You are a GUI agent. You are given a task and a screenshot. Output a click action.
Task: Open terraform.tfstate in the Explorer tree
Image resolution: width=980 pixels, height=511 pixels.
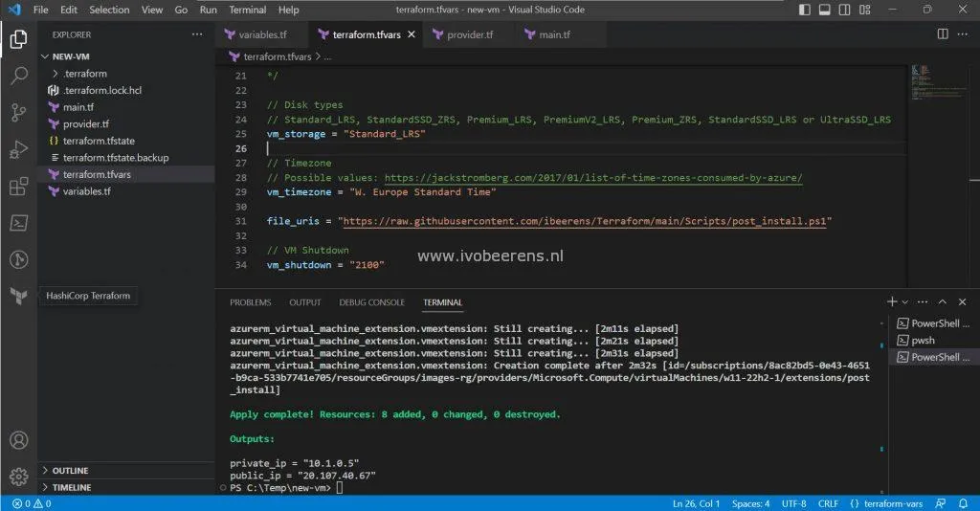pos(126,141)
